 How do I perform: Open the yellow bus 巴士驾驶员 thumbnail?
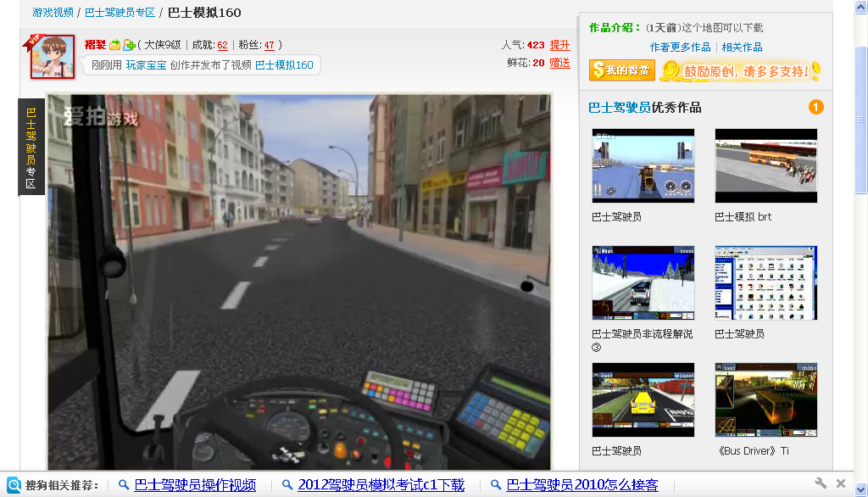(643, 400)
